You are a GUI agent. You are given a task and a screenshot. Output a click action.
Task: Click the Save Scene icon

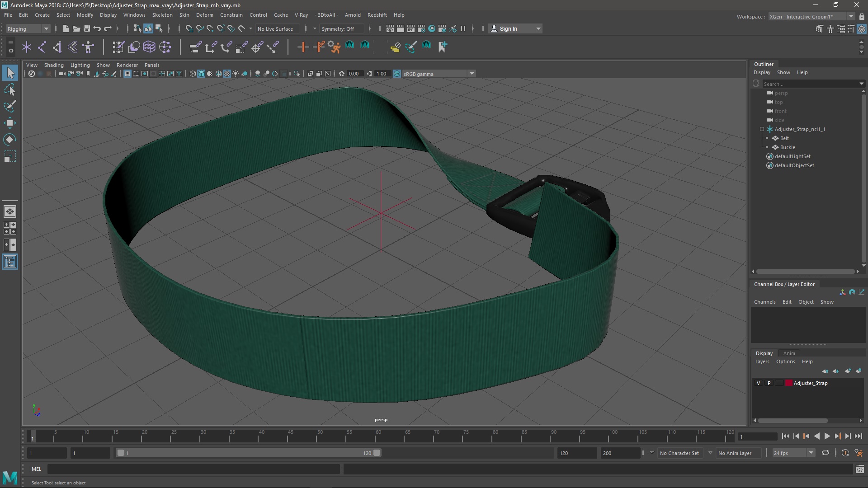(87, 28)
